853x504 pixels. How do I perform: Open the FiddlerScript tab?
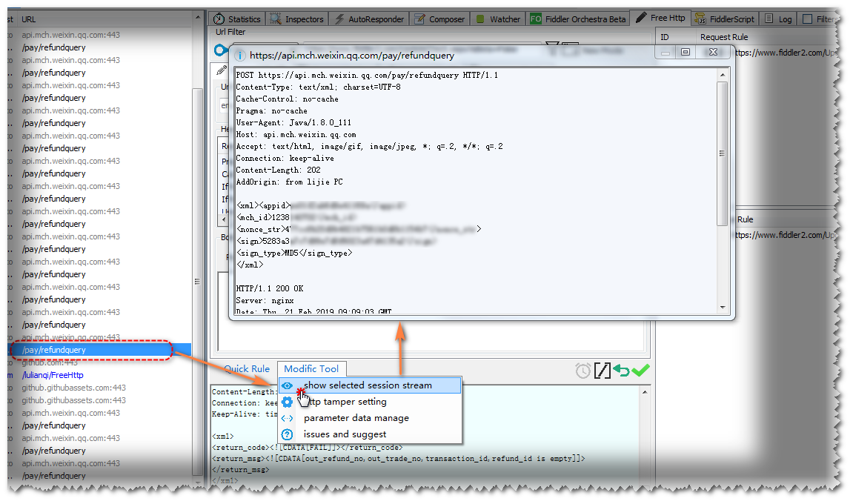[725, 19]
